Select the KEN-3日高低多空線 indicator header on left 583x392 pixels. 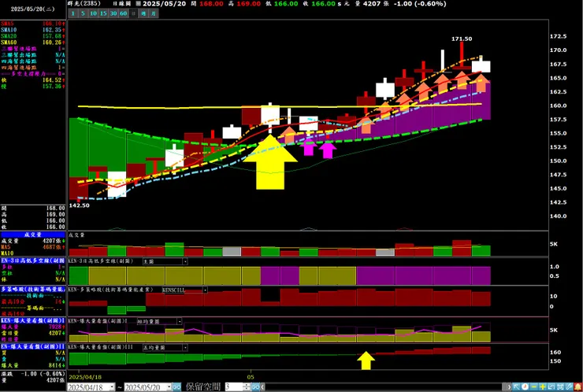click(33, 261)
